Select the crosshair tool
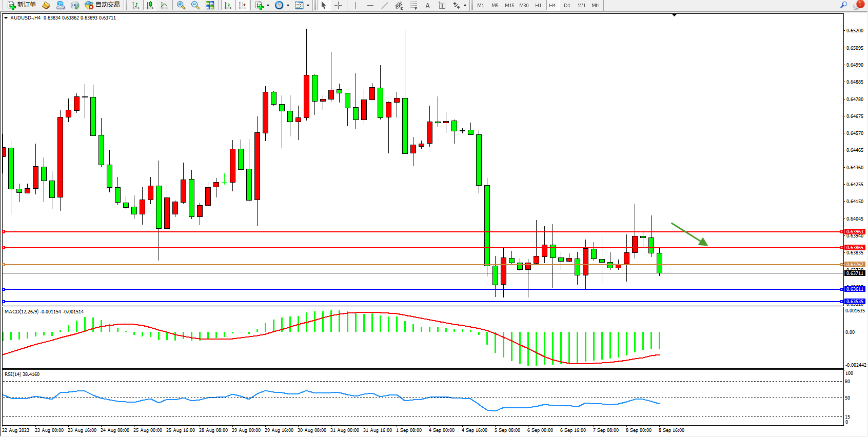 point(339,5)
